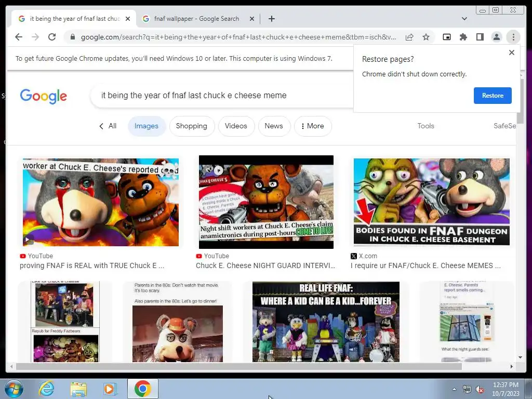This screenshot has height=399, width=532.
Task: Switch to fnaf wallpaper Google Search tab
Action: (x=196, y=19)
